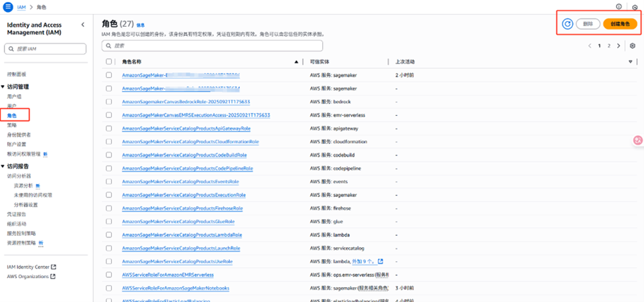Image resolution: width=644 pixels, height=302 pixels.
Task: Click external link icon next to IAM Identity Center
Action: click(x=54, y=267)
